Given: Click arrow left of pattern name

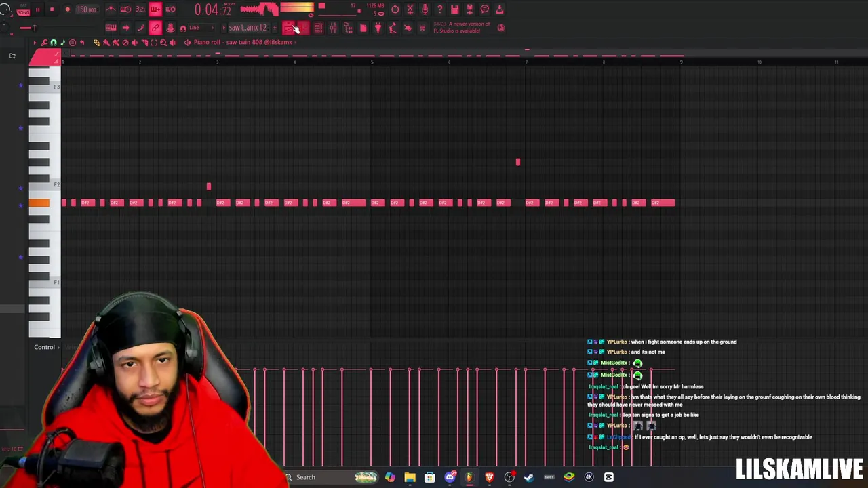Looking at the screenshot, I should click(224, 28).
